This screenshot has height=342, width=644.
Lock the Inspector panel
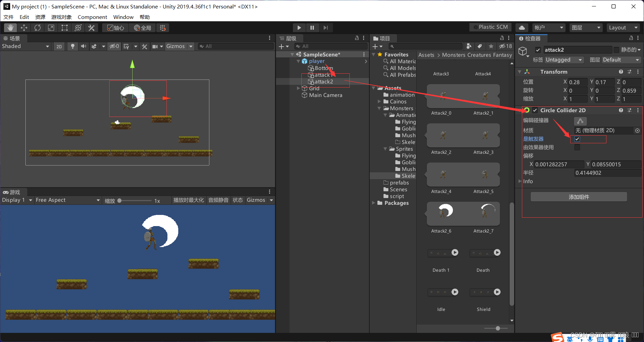pyautogui.click(x=631, y=38)
